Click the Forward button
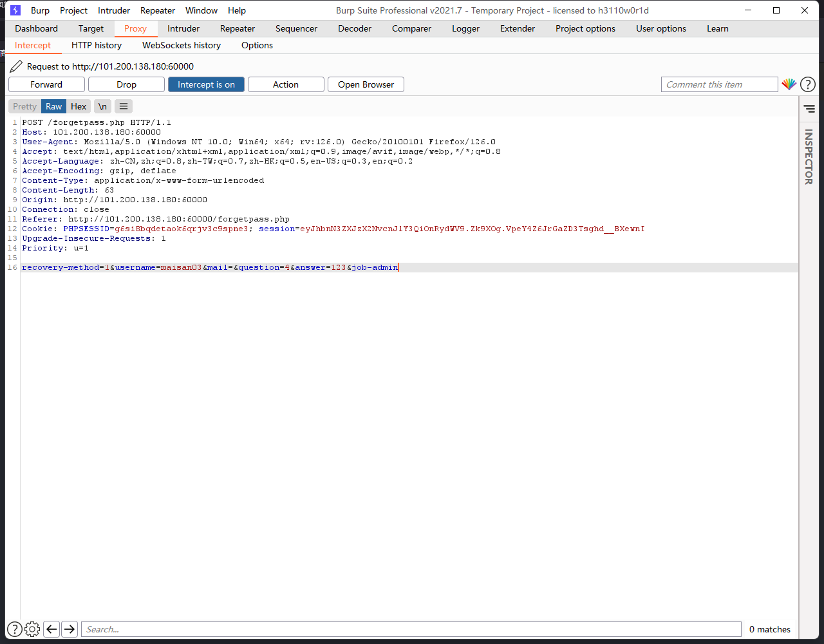The image size is (824, 644). [46, 84]
